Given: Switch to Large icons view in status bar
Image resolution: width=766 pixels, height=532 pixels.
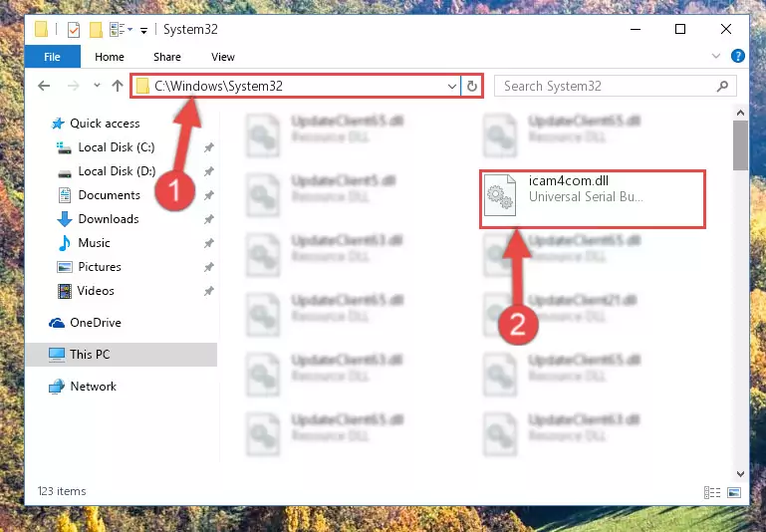Looking at the screenshot, I should click(734, 492).
